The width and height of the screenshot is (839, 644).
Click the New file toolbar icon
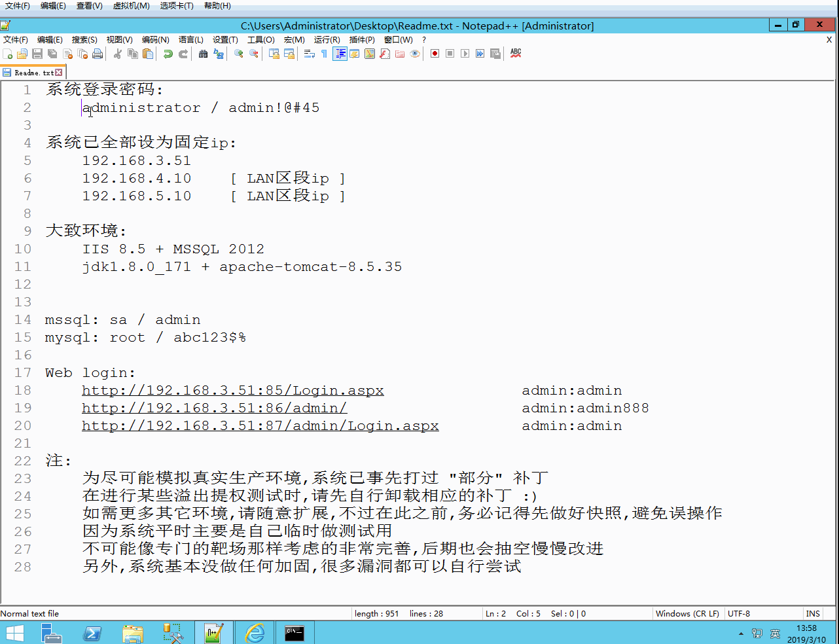[7, 54]
